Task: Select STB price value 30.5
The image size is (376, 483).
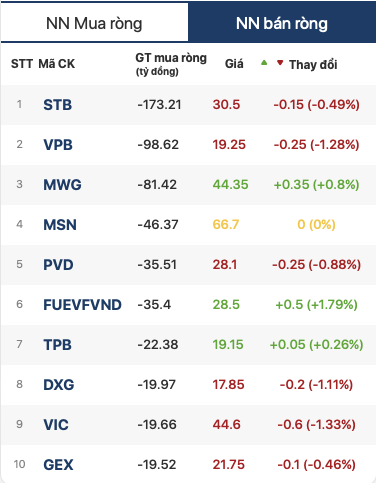Action: [226, 105]
